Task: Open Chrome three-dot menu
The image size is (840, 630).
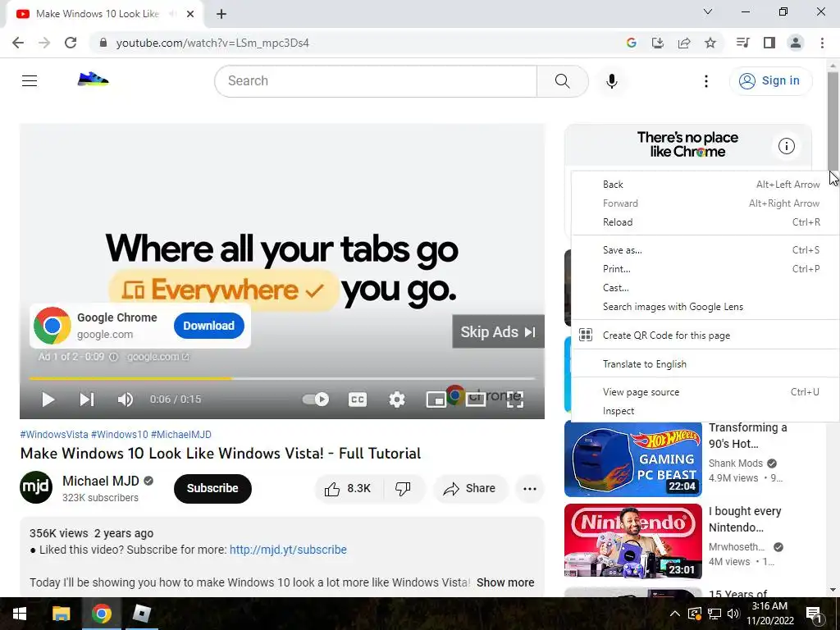Action: [822, 43]
